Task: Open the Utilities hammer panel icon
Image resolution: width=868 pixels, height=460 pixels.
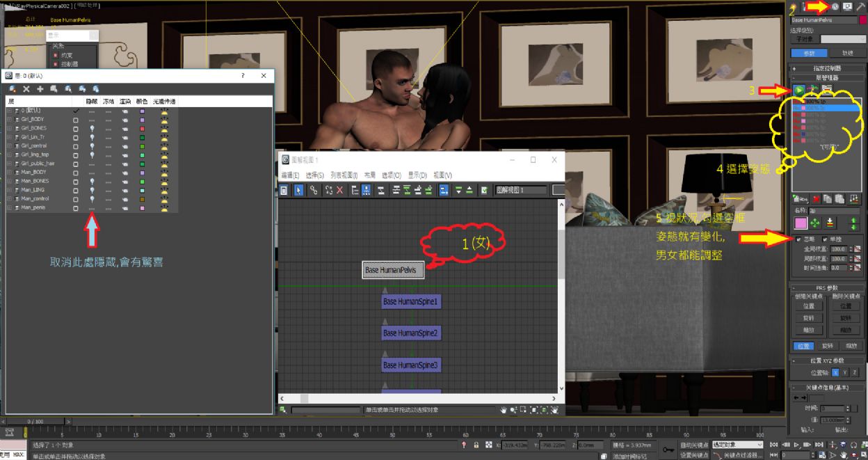Action: 860,6
